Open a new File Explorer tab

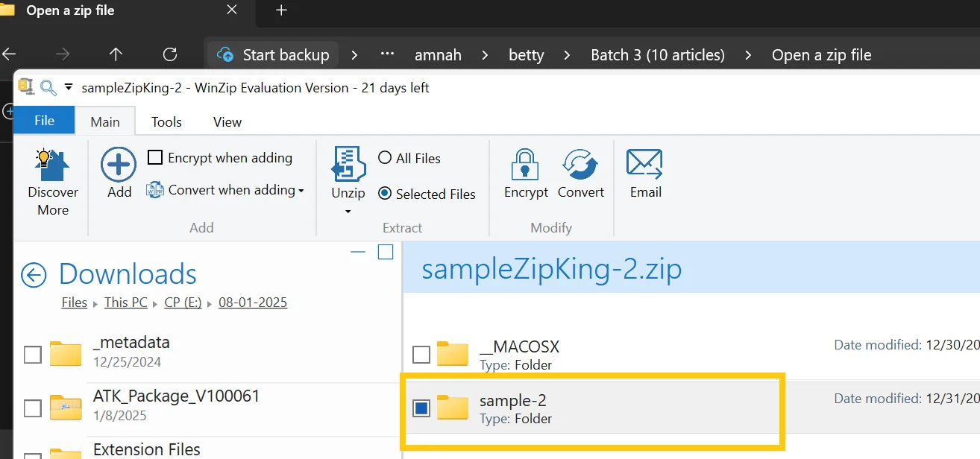(281, 10)
